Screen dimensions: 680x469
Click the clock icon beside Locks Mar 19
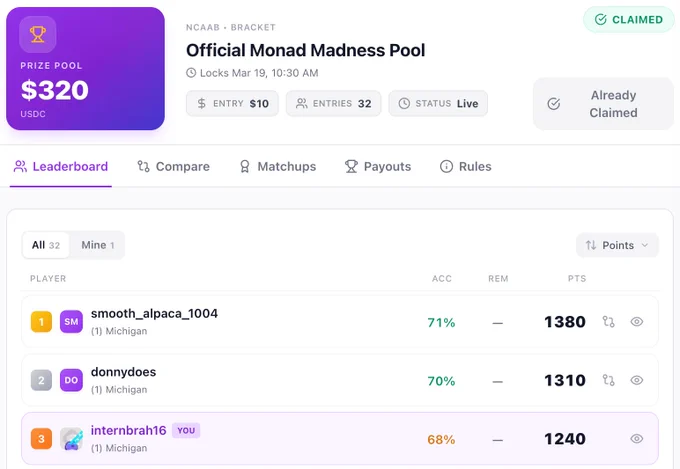click(191, 73)
